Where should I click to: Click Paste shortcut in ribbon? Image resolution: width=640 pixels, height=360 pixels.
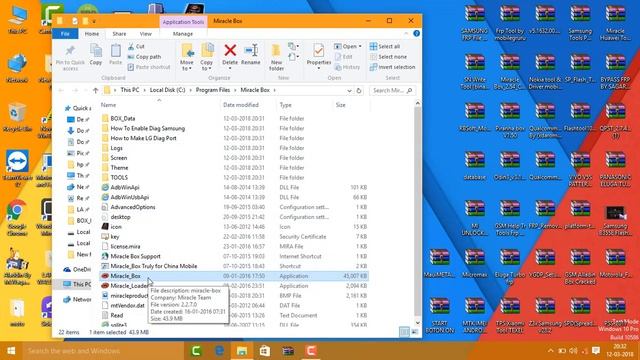(149, 67)
